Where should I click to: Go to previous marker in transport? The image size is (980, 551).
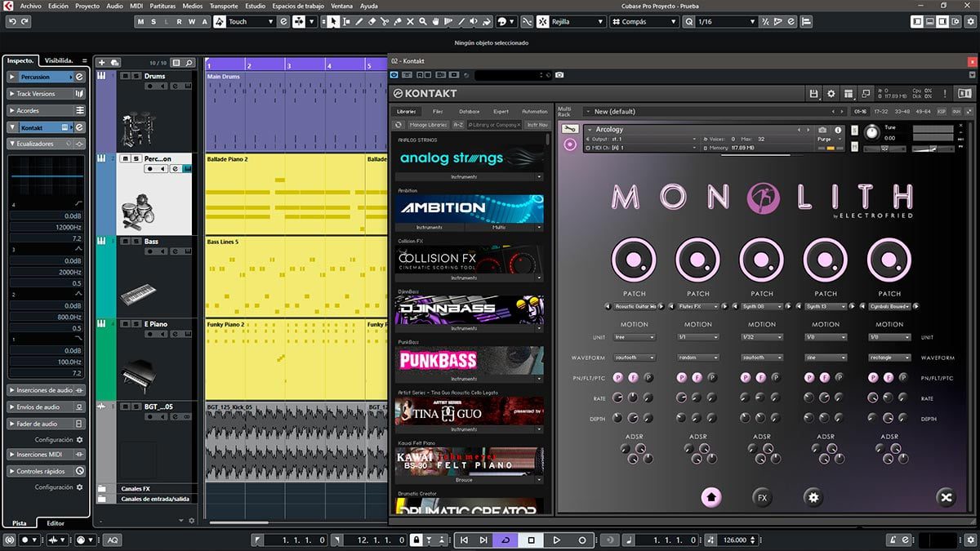tap(464, 540)
